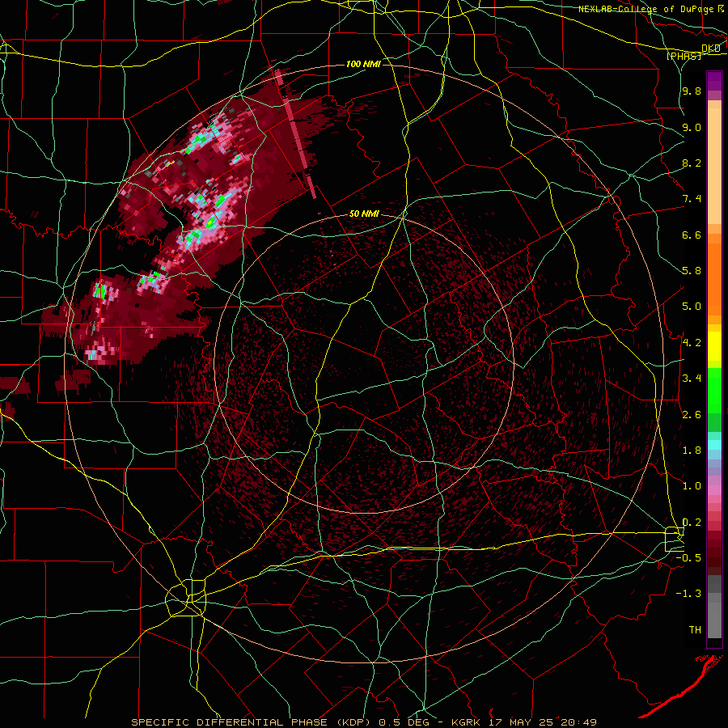Click the 9.0 value on the color scale
Screen dimensions: 728x728
click(692, 128)
